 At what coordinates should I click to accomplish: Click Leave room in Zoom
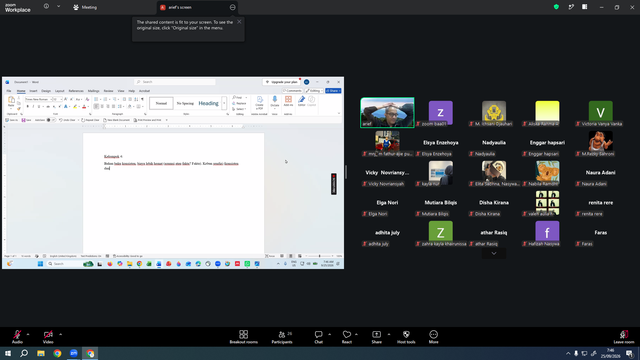[624, 337]
